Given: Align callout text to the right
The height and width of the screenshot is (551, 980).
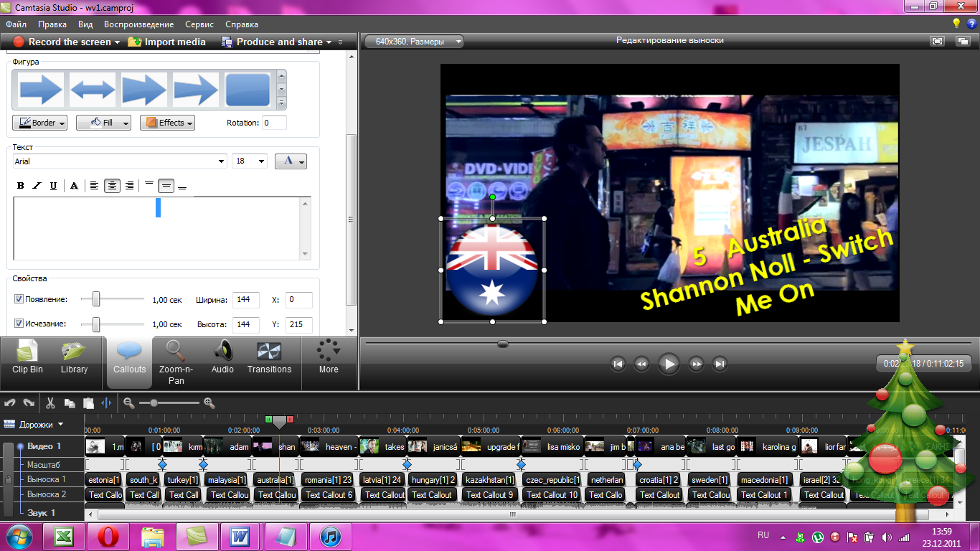Looking at the screenshot, I should (x=129, y=186).
